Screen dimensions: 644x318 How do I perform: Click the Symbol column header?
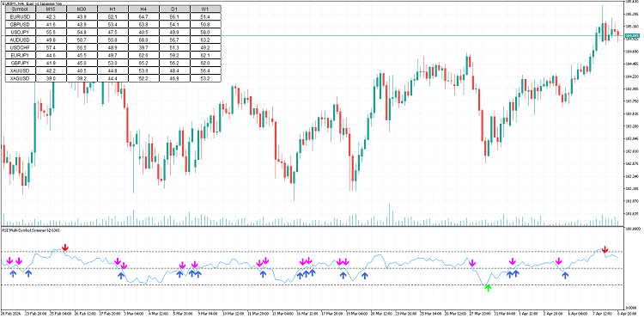(x=21, y=9)
